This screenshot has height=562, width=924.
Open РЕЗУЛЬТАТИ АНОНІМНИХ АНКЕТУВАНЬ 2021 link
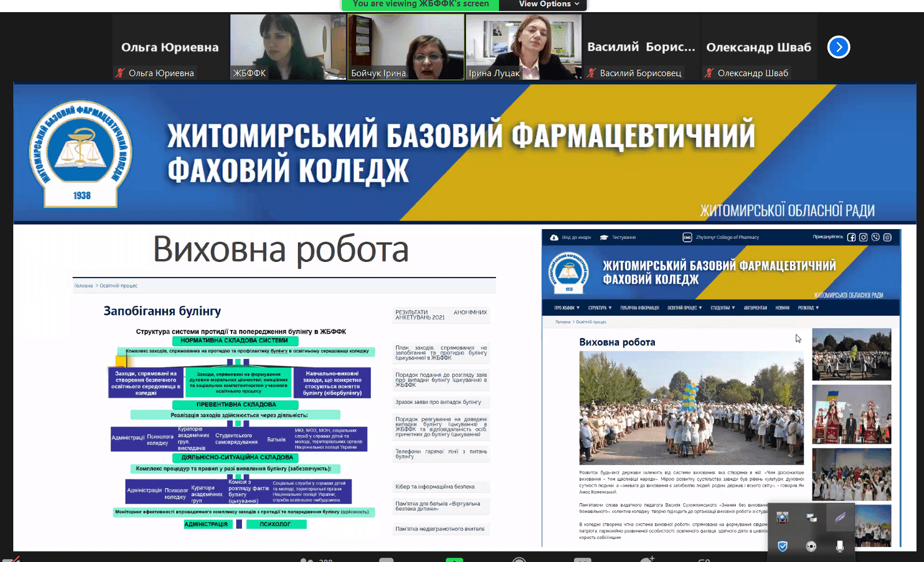[x=441, y=315]
